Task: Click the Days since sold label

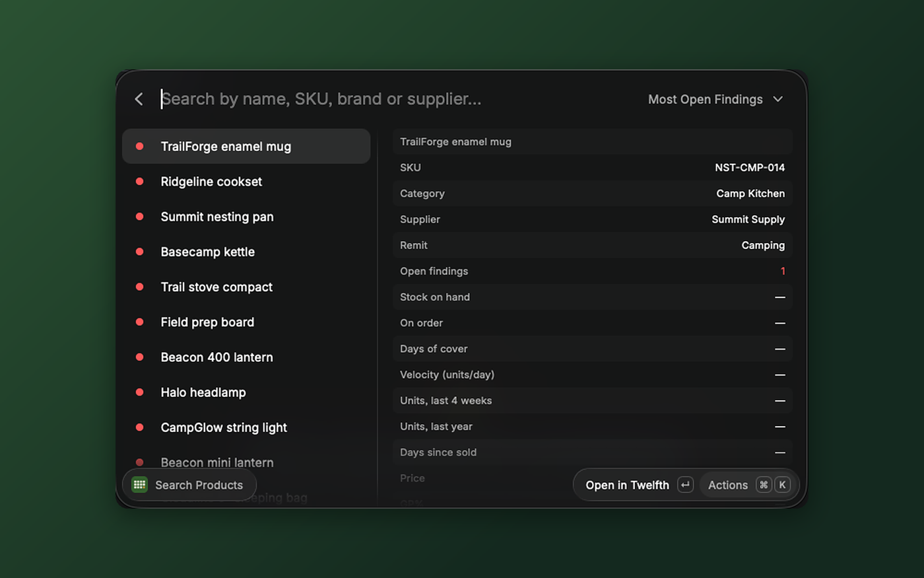Action: (x=438, y=452)
